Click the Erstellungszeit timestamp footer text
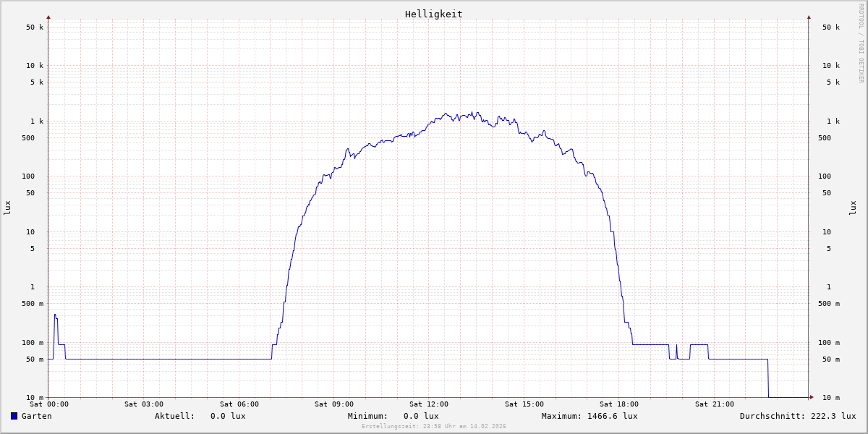 coord(434,427)
